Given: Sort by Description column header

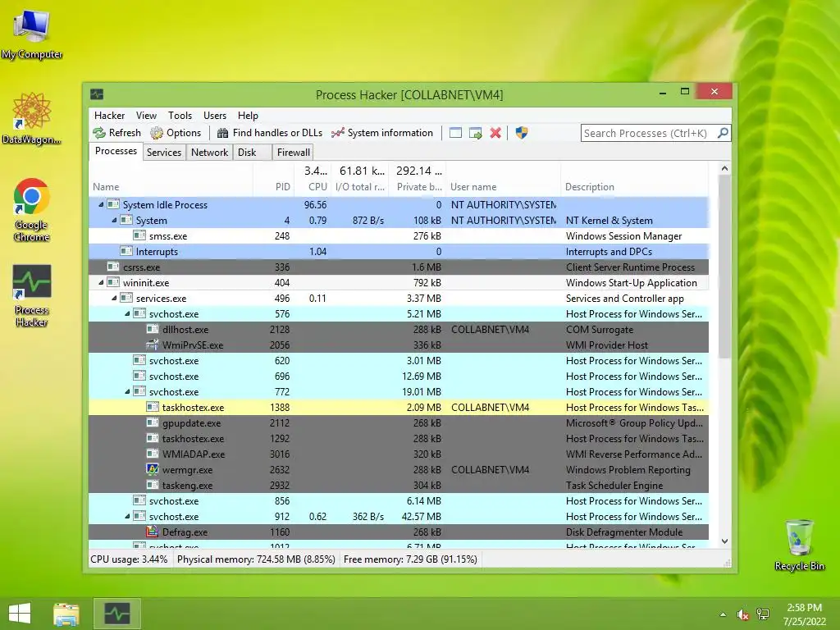Looking at the screenshot, I should click(635, 180).
